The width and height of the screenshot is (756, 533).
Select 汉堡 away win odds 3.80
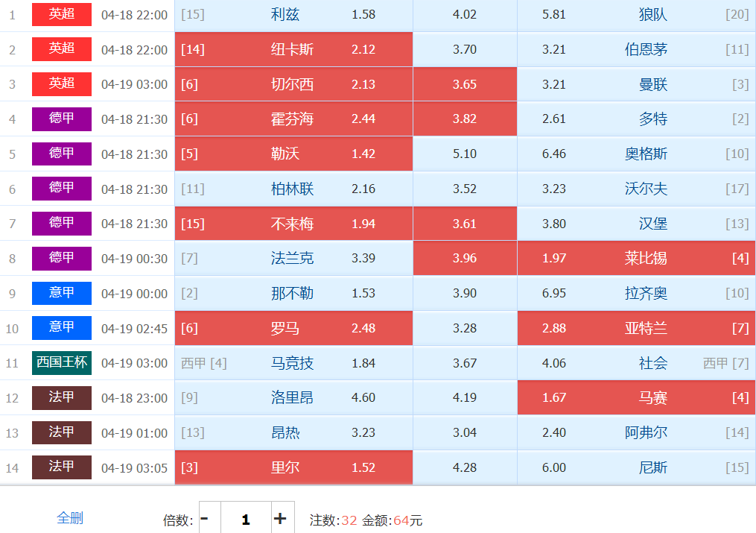coord(635,224)
